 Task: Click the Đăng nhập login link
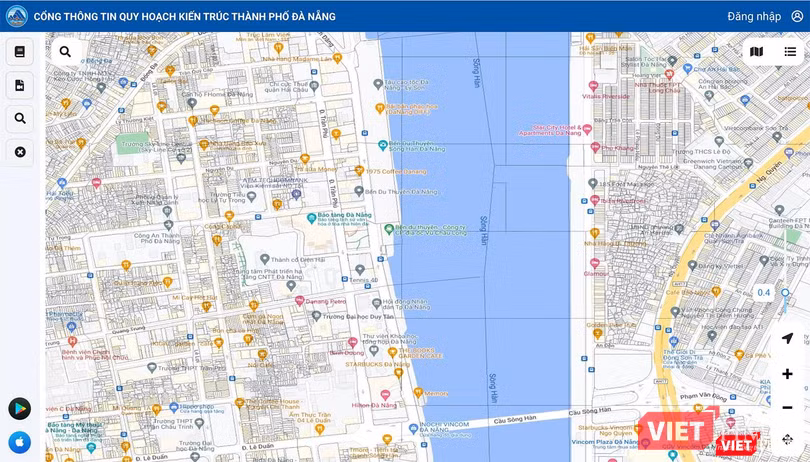tap(754, 16)
